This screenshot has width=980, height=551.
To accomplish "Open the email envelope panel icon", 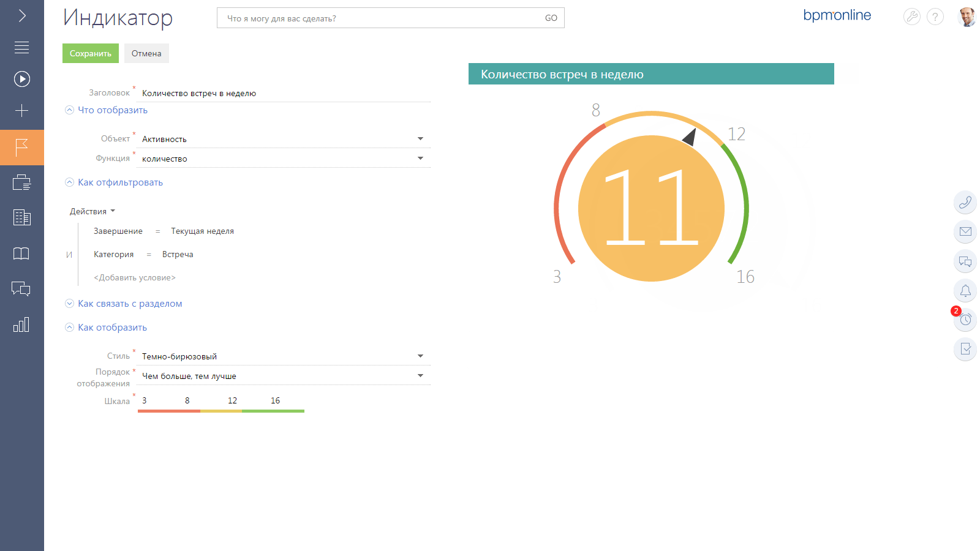I will point(965,231).
